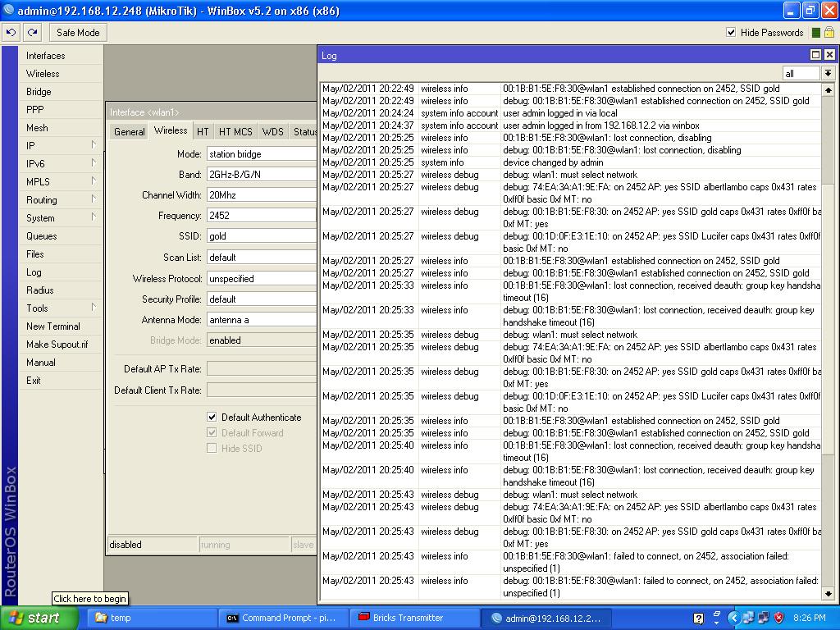Uncheck the Default Authenticate checkbox
Screen dimensions: 840x630
tap(212, 417)
